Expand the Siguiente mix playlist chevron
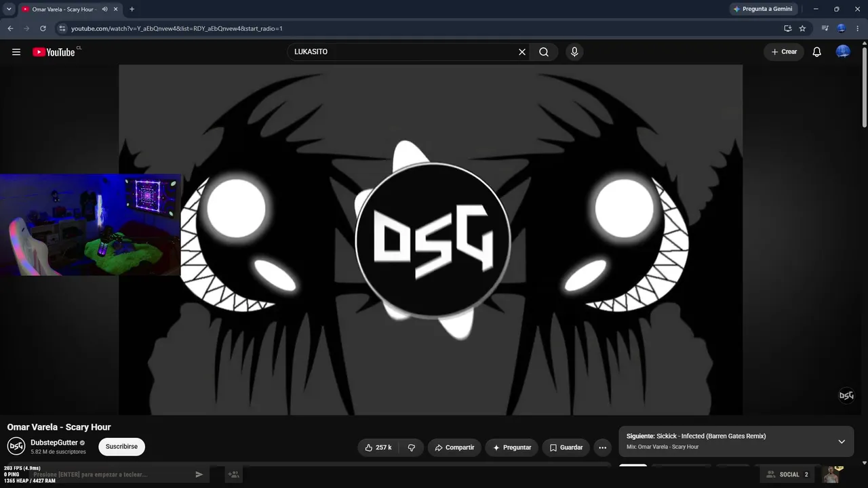The width and height of the screenshot is (868, 488). coord(842,442)
